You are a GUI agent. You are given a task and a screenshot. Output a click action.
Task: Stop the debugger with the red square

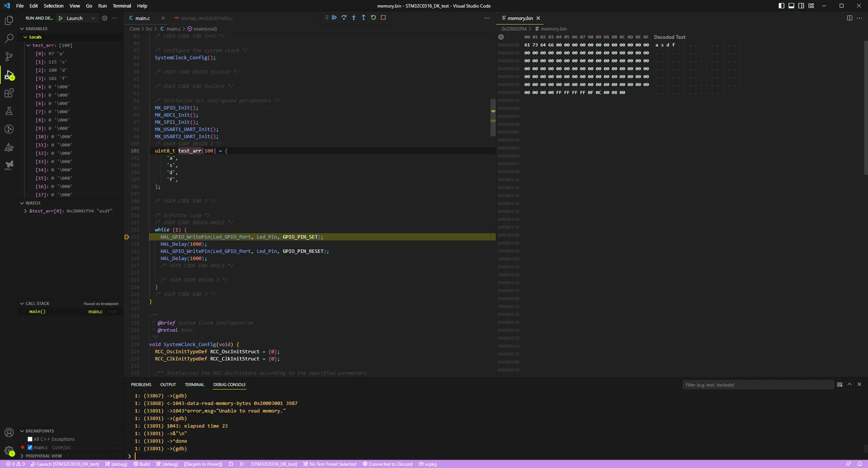tap(383, 18)
